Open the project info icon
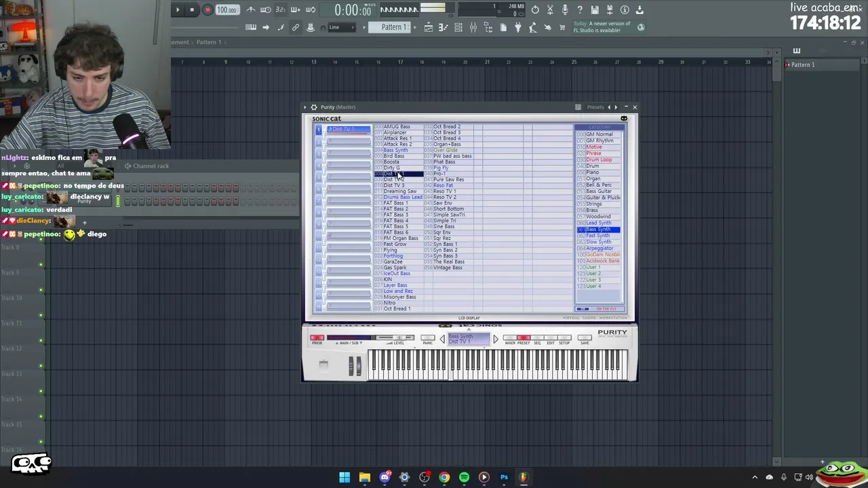 625,9
